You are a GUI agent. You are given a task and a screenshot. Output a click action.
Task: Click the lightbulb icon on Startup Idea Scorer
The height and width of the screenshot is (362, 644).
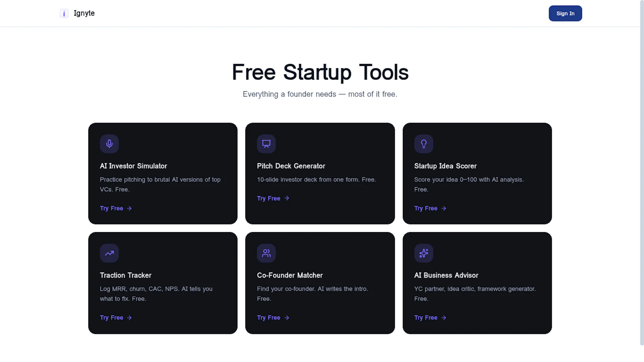(423, 144)
